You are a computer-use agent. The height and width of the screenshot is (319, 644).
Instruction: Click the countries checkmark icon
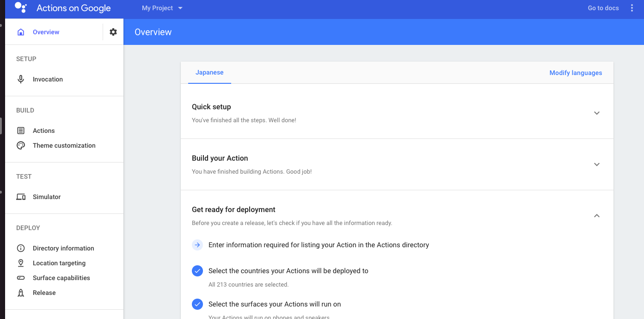coord(197,271)
